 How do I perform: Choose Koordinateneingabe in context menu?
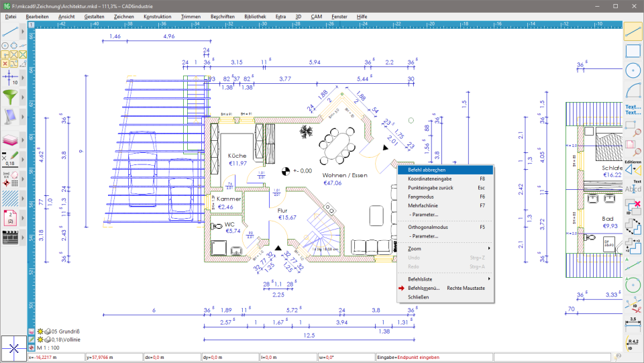point(445,178)
